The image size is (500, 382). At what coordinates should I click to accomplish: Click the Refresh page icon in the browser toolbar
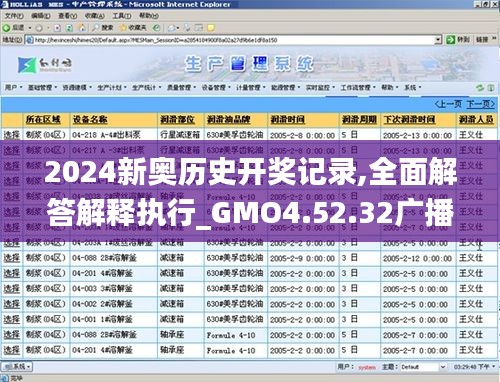click(x=69, y=28)
